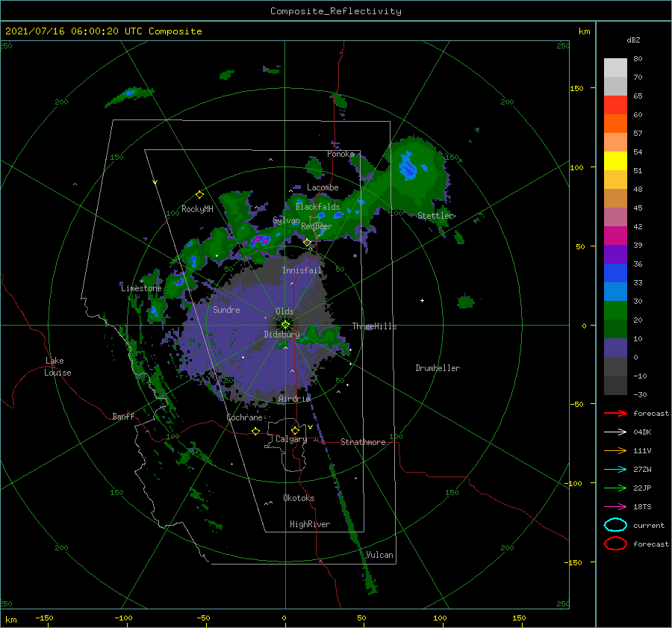Pick the light gray 80 dBZ color swatch
Viewport: 672px width, 628px height.
(x=615, y=68)
